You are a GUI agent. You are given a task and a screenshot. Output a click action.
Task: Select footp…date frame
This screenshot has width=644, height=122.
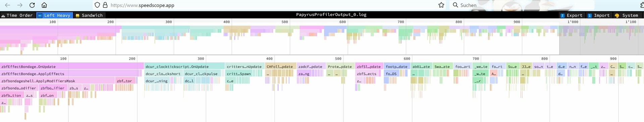point(397,66)
